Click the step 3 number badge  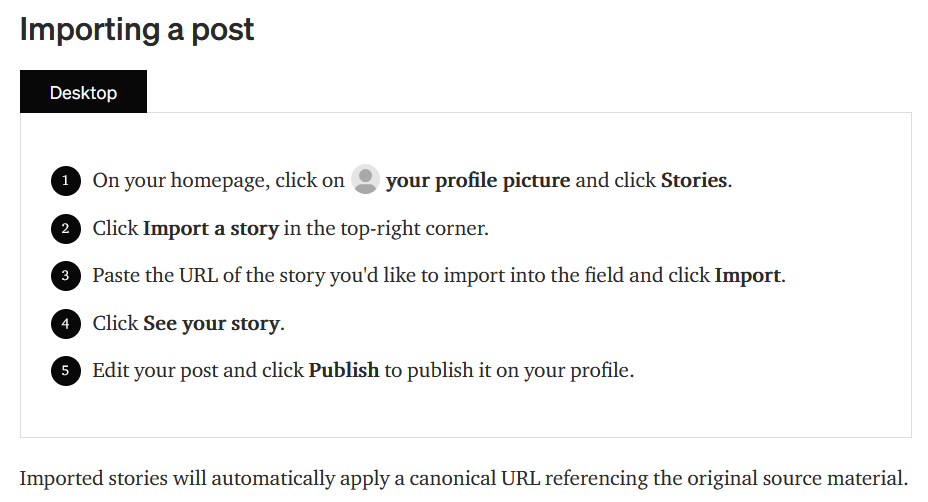pyautogui.click(x=65, y=276)
